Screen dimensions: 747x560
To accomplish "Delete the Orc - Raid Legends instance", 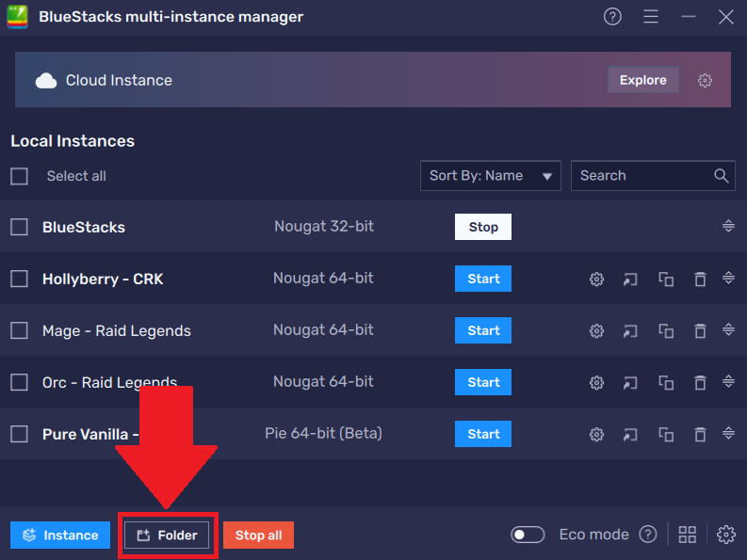I will coord(700,383).
